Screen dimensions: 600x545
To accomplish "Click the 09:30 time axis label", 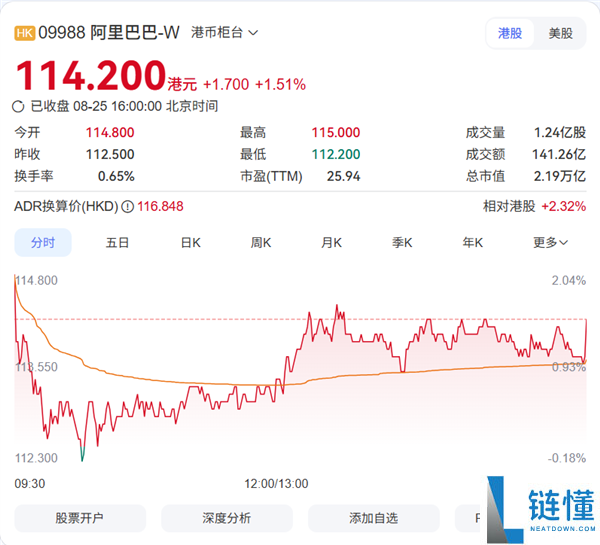I will point(30,484).
